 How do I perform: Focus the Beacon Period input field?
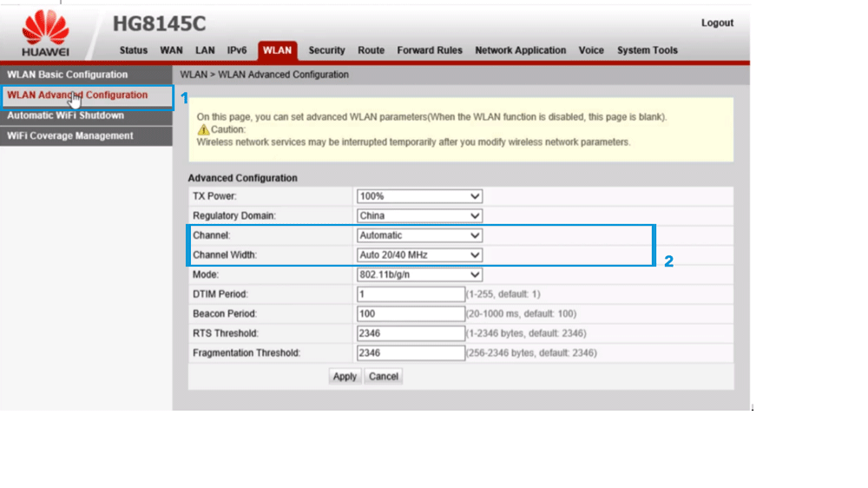[411, 313]
